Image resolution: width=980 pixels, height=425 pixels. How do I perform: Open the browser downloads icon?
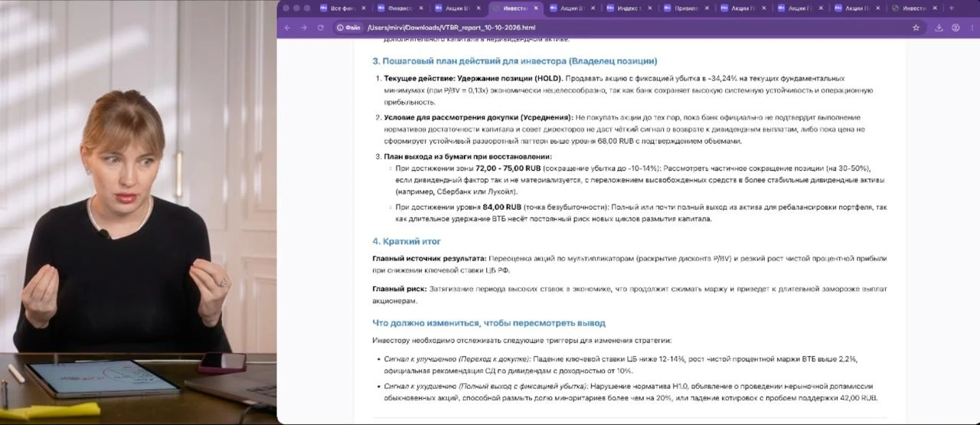coord(939,28)
